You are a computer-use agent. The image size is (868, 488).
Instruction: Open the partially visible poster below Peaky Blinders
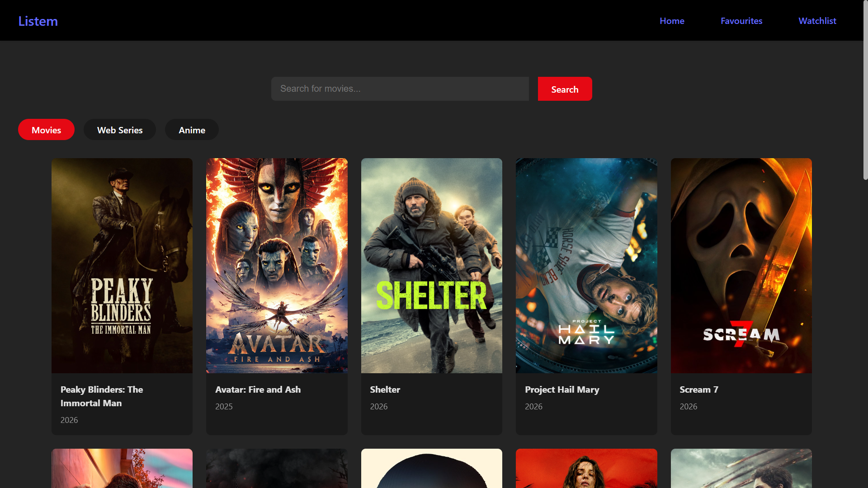pos(122,469)
